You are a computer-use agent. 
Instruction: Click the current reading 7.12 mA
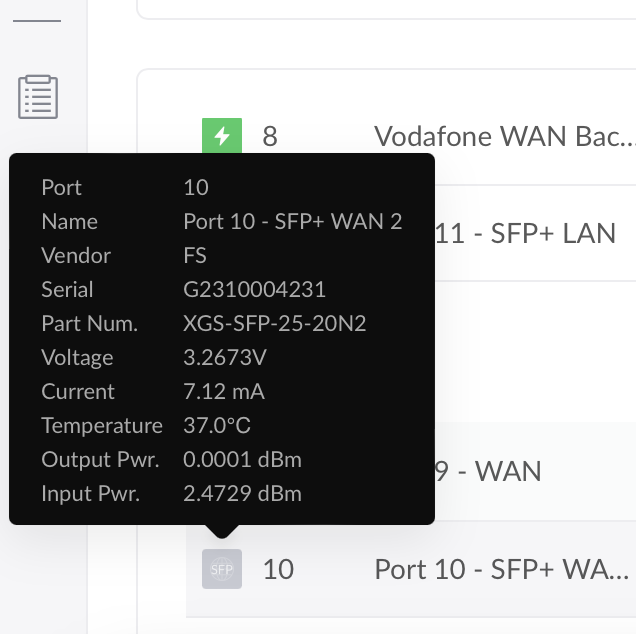tap(224, 391)
